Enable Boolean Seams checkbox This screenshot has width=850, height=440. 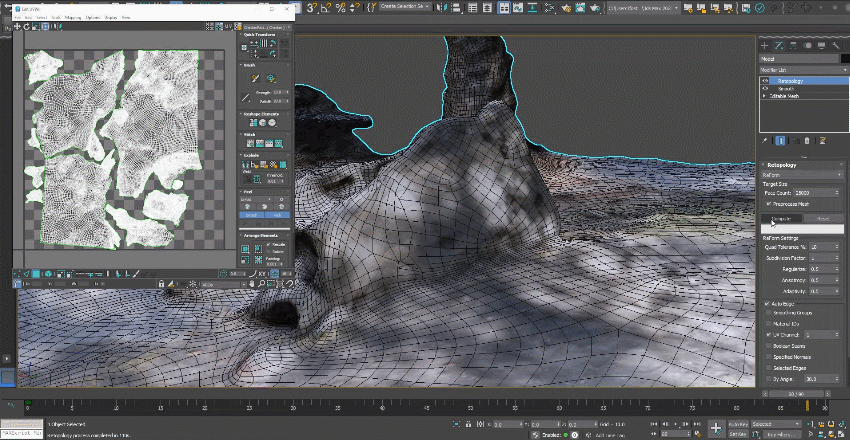pos(769,346)
